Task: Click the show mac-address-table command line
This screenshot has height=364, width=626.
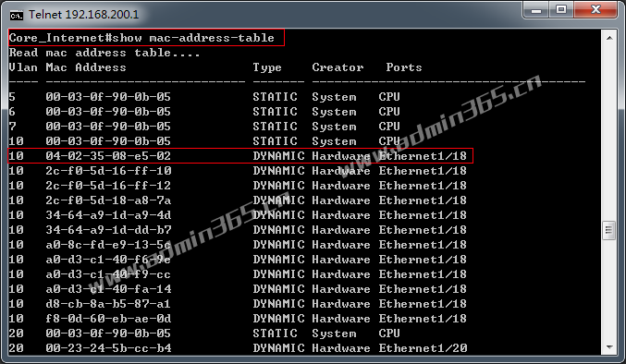Action: click(141, 38)
